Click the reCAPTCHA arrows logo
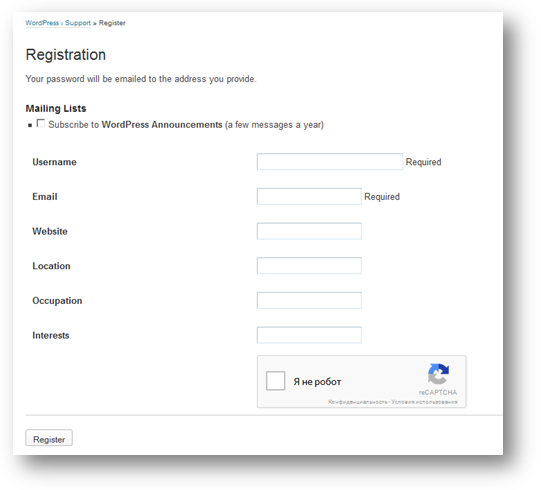The width and height of the screenshot is (541, 490). [x=438, y=374]
